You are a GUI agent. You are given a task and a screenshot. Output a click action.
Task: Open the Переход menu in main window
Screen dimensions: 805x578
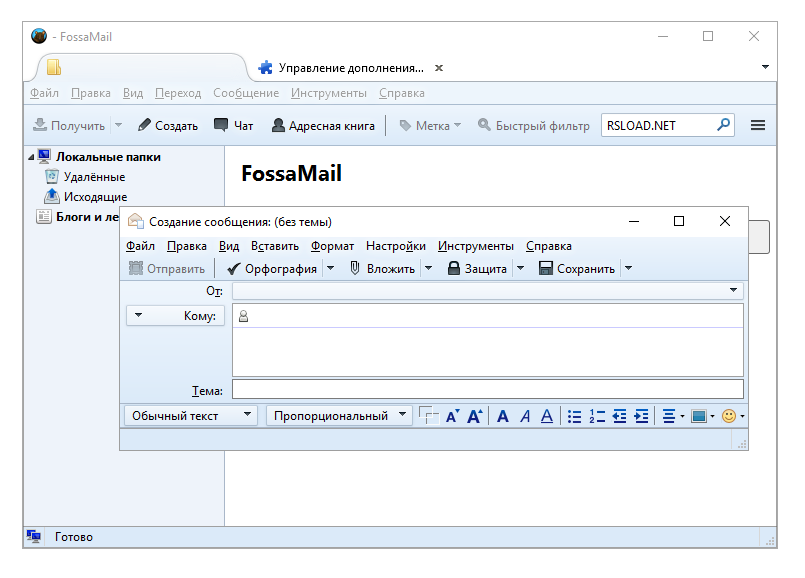tap(178, 93)
